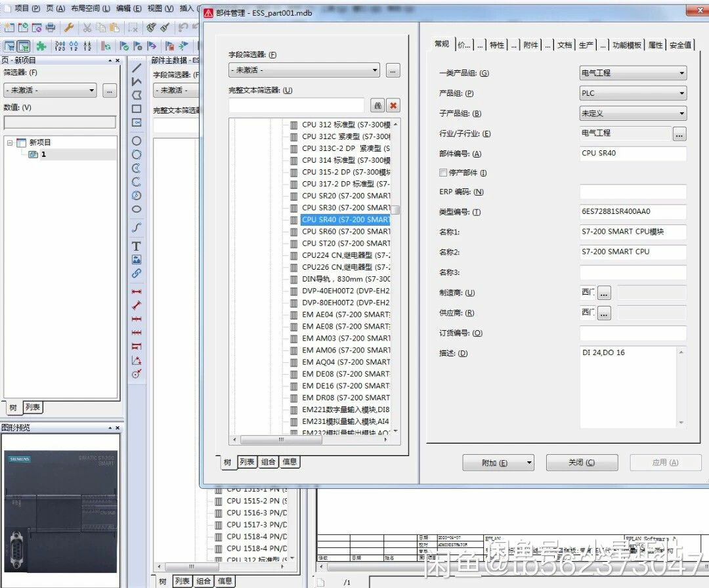Collapse the 新项目 tree node
Viewport: 709px width, 588px height.
(x=9, y=143)
